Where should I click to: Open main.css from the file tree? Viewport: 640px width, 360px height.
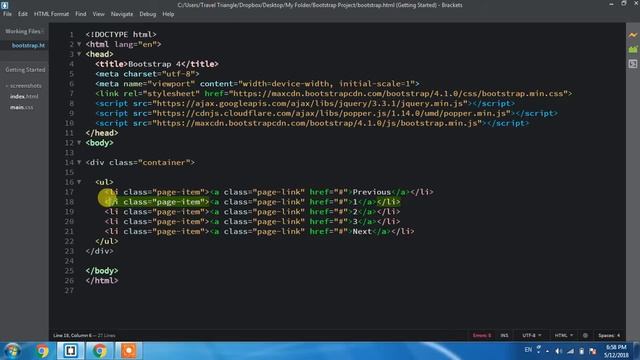coord(22,107)
